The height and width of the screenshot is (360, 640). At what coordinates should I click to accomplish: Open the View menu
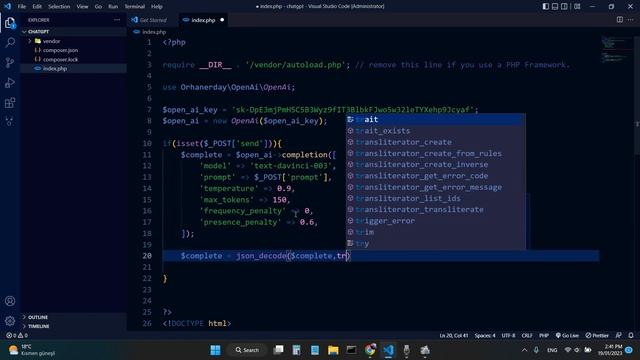tap(82, 7)
